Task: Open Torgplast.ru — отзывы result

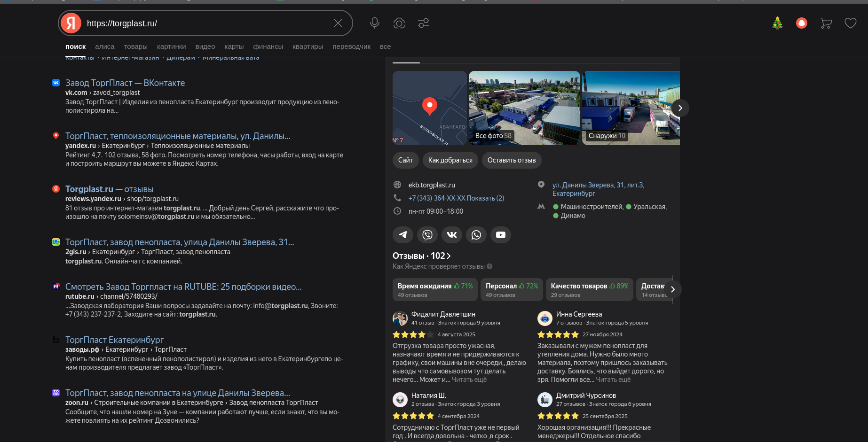Action: 110,189
